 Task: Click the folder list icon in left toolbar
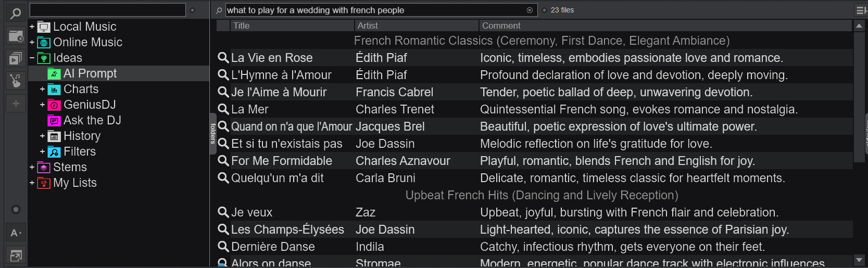(16, 36)
